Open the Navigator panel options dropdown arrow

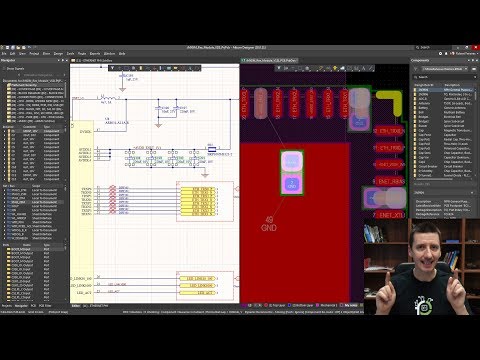pos(59,60)
